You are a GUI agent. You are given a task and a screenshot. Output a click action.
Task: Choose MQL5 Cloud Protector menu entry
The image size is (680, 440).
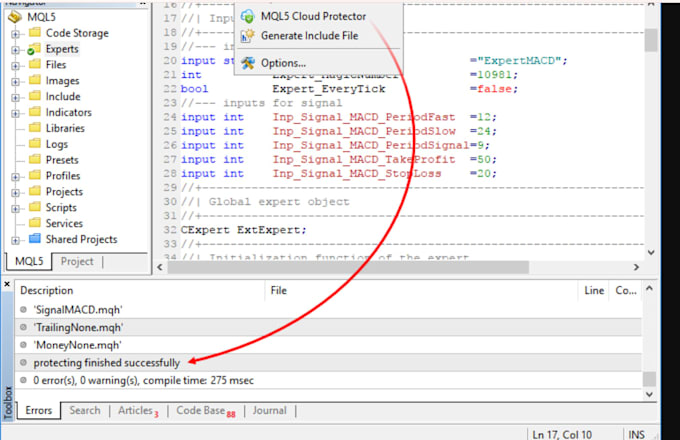318,16
